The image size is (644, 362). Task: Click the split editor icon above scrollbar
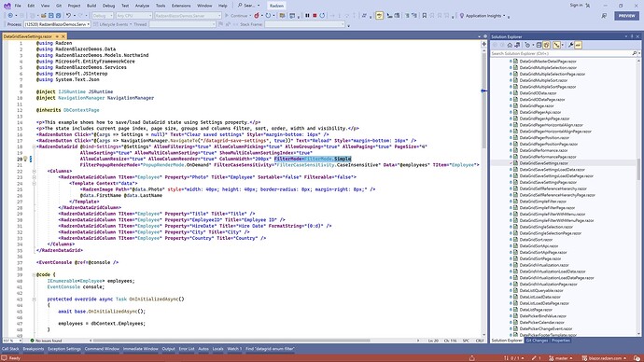coord(484,44)
